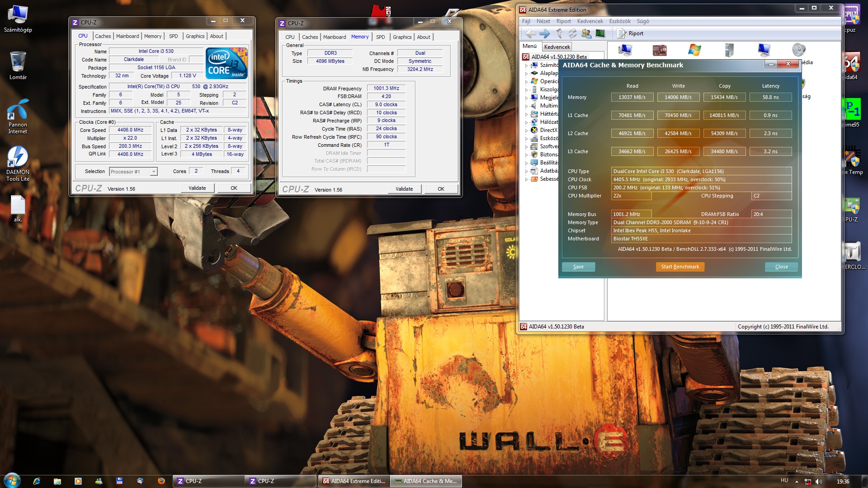Refresh the AIDA64 page

click(573, 33)
